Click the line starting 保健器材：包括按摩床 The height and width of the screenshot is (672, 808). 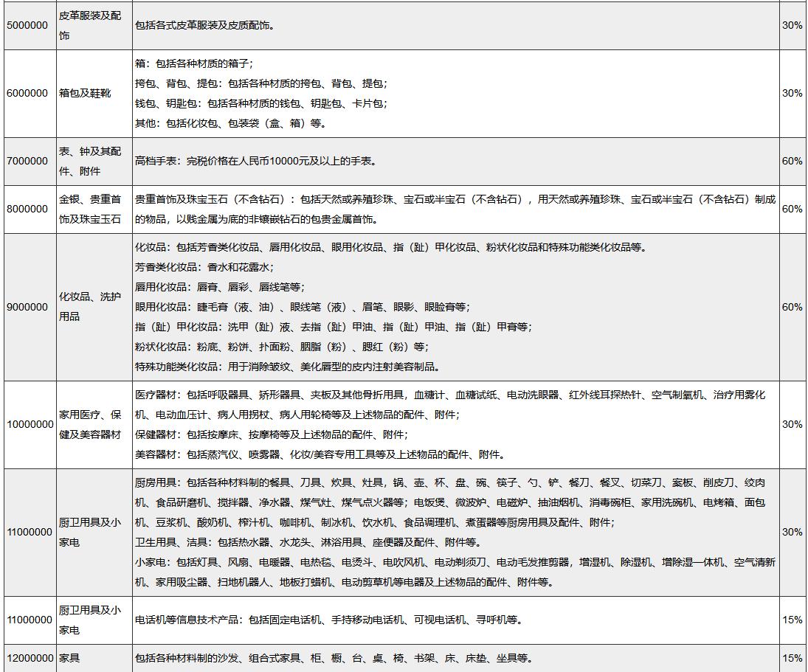[272, 434]
